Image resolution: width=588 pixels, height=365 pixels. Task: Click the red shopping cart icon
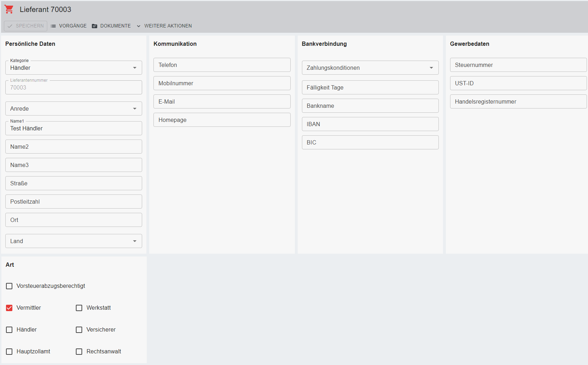click(x=9, y=10)
